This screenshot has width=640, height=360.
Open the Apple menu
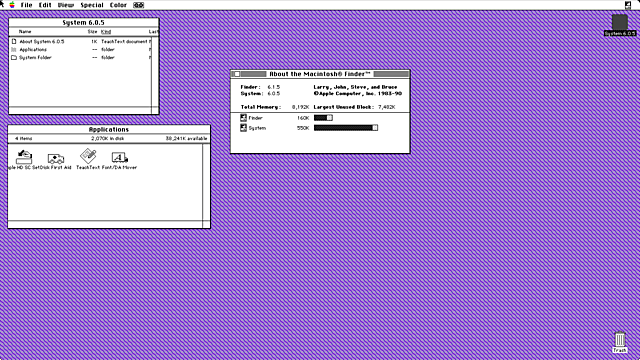pyautogui.click(x=12, y=5)
